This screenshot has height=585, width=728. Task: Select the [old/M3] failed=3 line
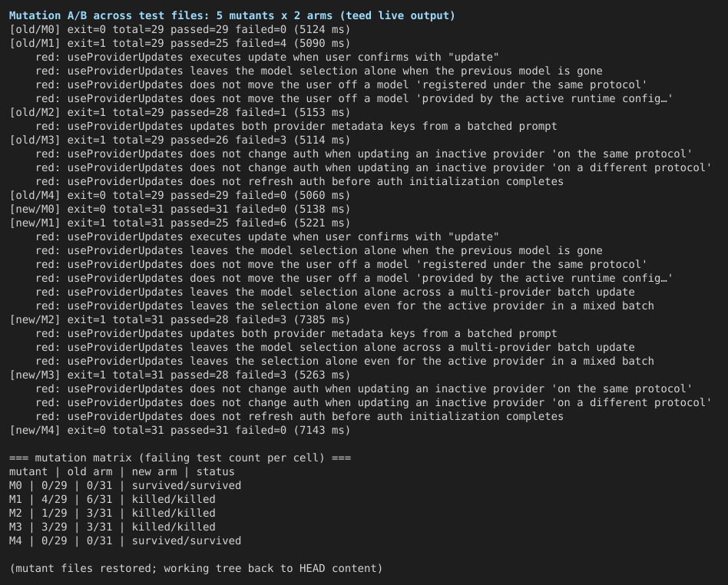click(x=180, y=140)
